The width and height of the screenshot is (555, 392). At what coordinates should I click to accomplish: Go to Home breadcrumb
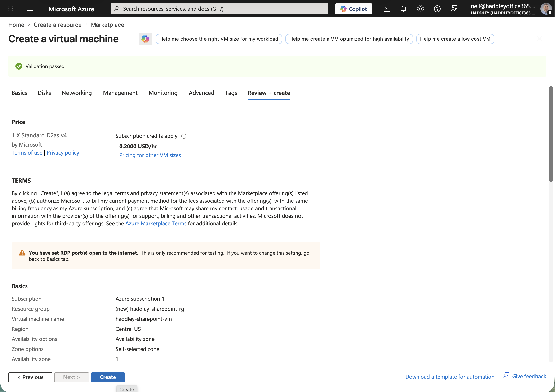tap(16, 25)
